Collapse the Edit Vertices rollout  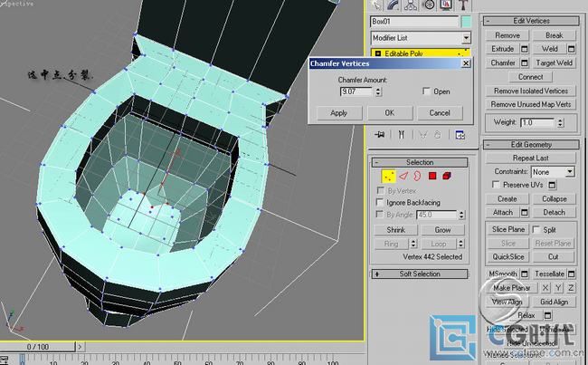point(488,21)
